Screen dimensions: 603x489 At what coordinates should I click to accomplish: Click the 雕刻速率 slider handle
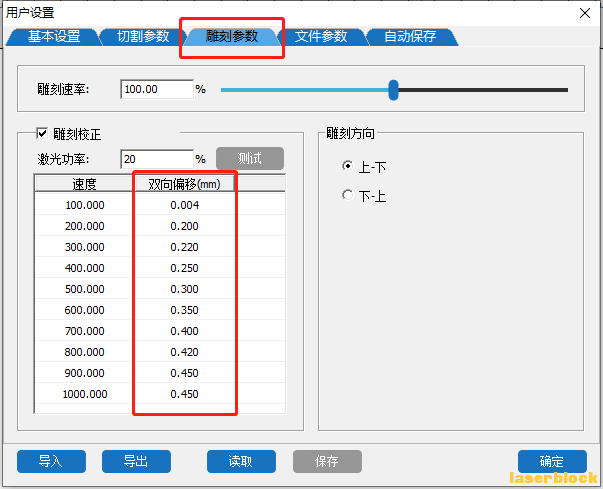pyautogui.click(x=393, y=90)
